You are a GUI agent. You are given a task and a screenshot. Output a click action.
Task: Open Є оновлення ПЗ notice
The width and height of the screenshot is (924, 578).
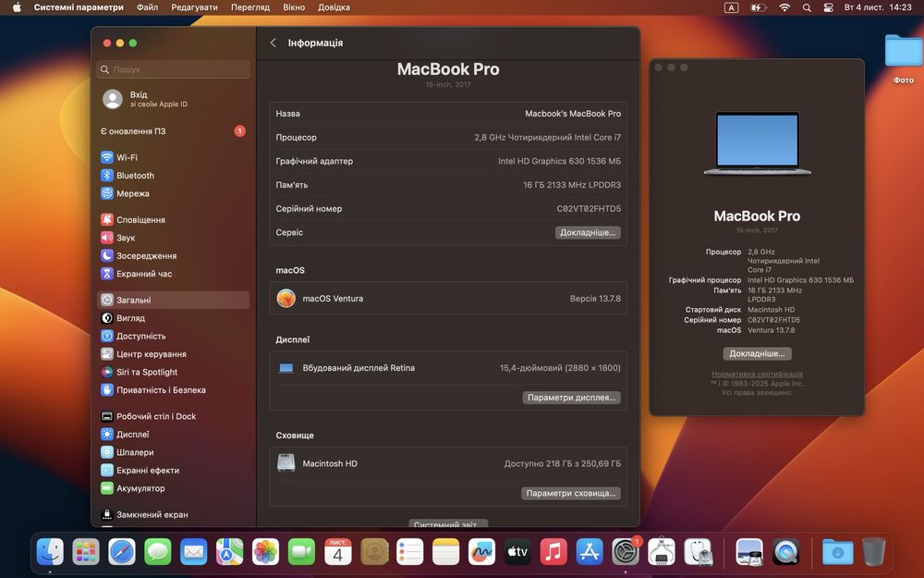174,131
